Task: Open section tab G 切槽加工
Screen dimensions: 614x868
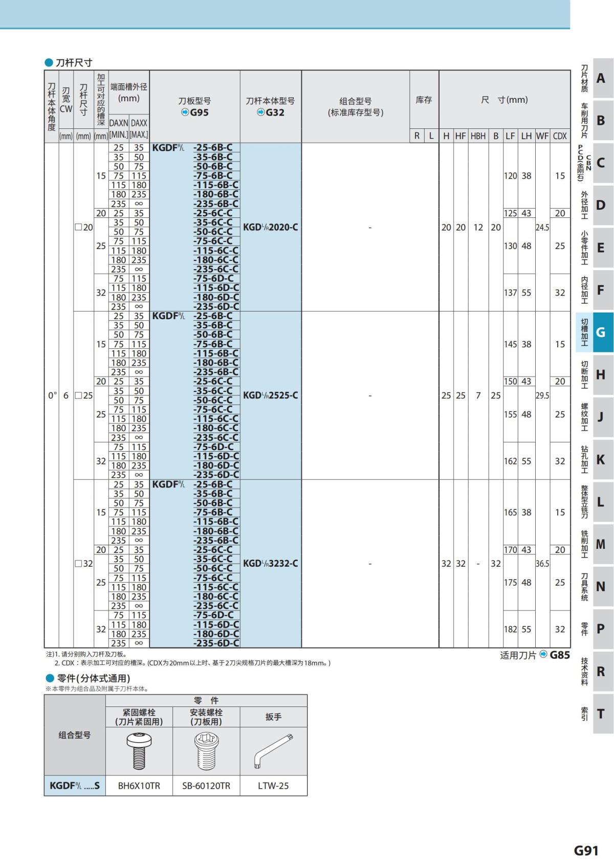Action: 595,332
